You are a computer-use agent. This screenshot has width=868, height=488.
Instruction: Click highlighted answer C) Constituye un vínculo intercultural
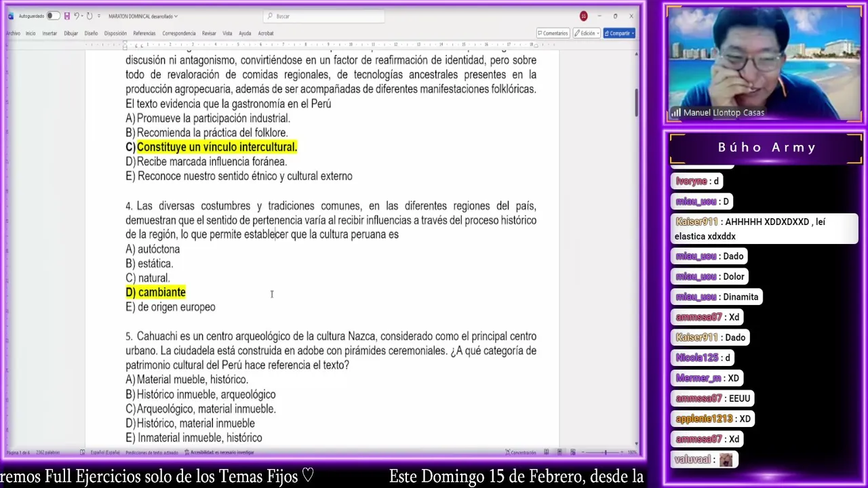(212, 147)
